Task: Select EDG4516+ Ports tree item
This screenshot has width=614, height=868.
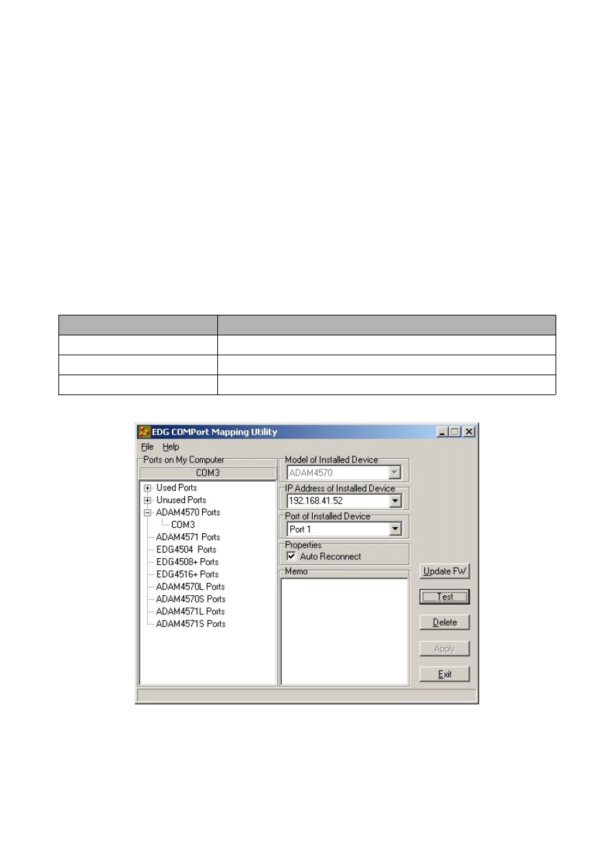Action: pyautogui.click(x=187, y=575)
